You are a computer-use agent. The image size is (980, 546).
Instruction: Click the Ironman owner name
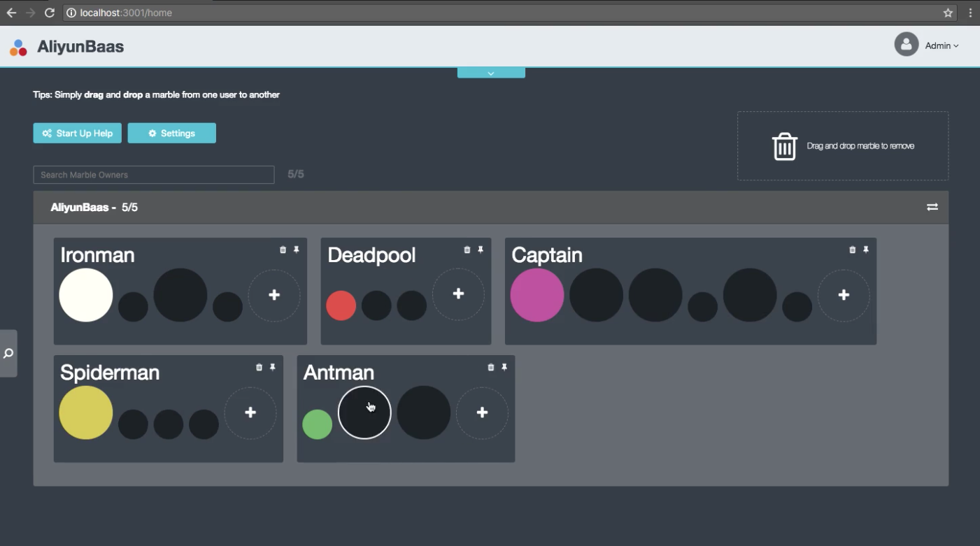tap(97, 255)
